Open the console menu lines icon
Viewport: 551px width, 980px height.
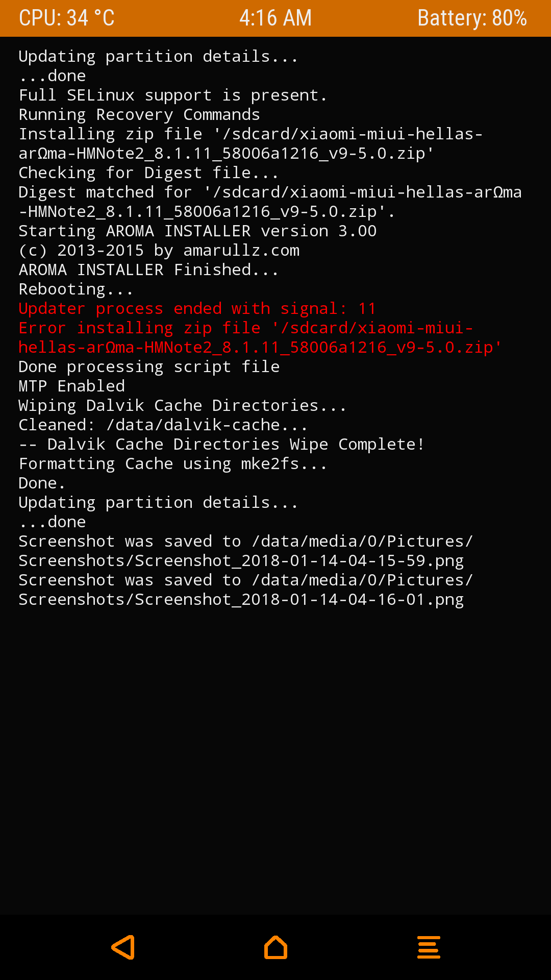(429, 947)
